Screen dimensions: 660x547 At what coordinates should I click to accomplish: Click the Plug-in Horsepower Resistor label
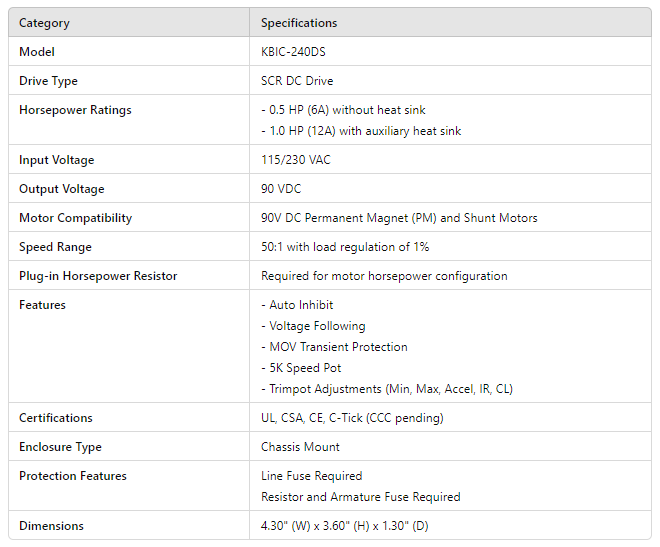(x=98, y=276)
